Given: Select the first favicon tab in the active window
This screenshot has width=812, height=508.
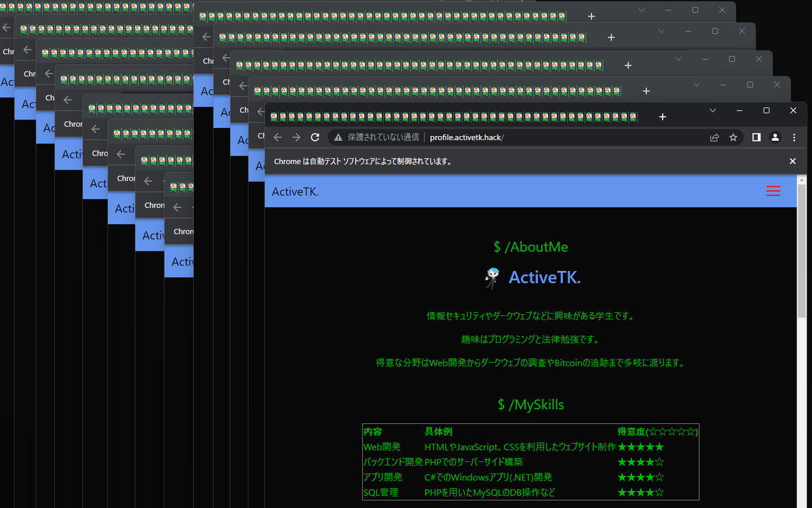Looking at the screenshot, I should pyautogui.click(x=275, y=117).
